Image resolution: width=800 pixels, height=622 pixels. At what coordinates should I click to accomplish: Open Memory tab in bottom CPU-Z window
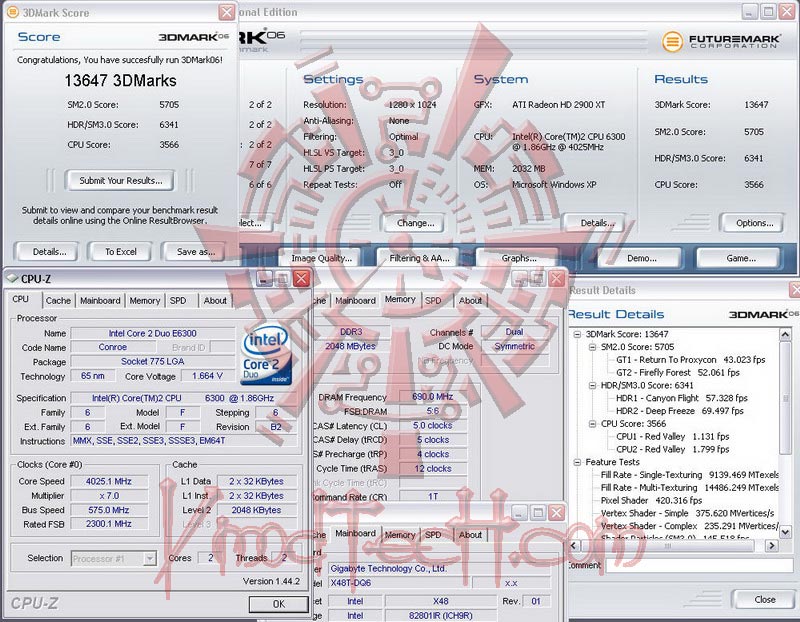(x=399, y=535)
